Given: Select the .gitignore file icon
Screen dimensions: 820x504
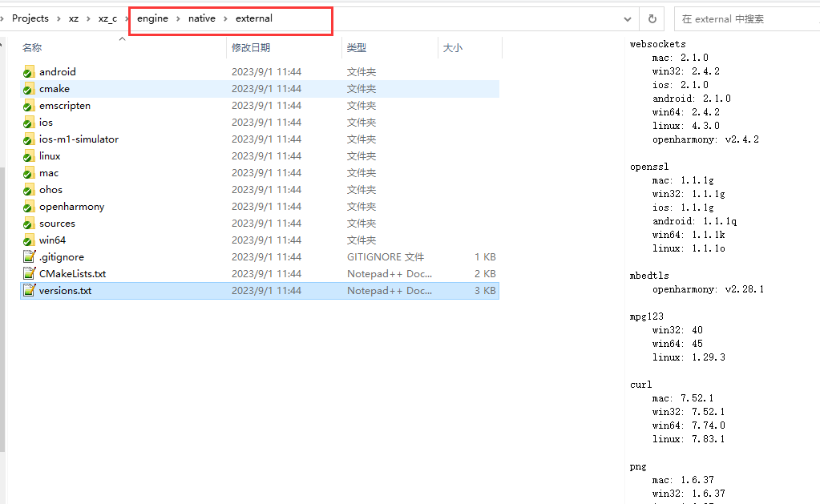Looking at the screenshot, I should point(30,256).
